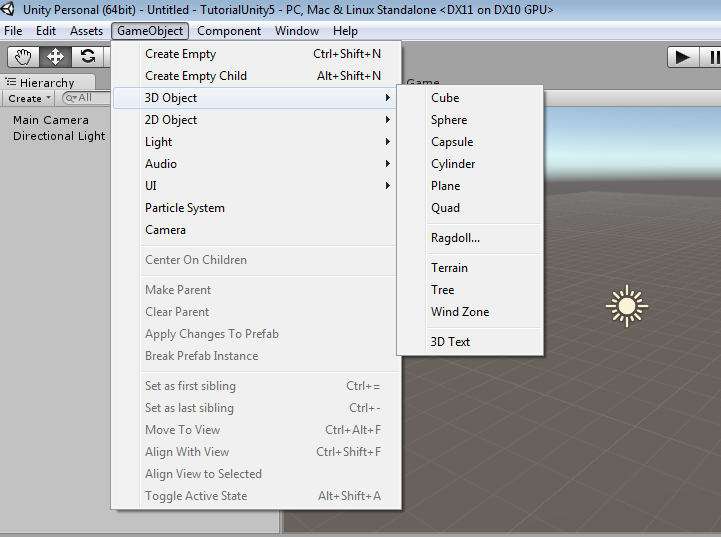This screenshot has width=721, height=537.
Task: Create a Cylinder
Action: coord(470,164)
